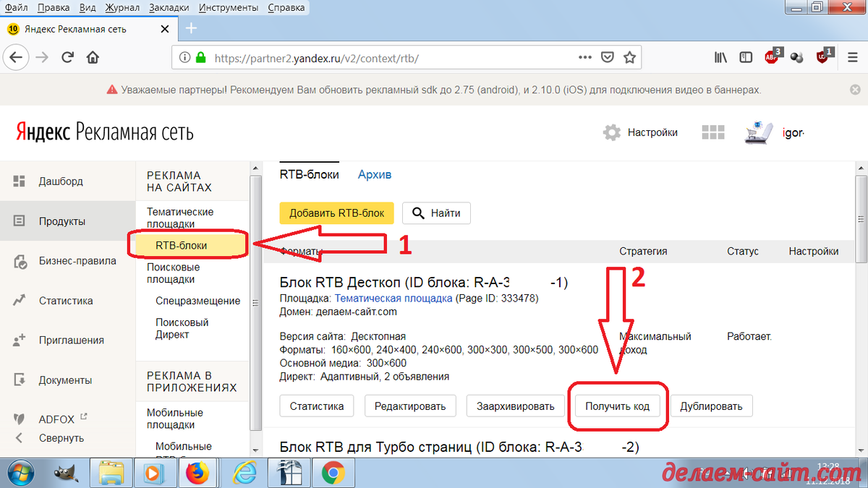
Task: Show site information icon in address bar
Action: (184, 57)
